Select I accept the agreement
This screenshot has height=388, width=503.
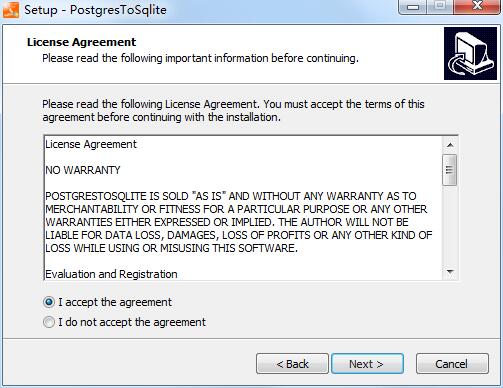point(49,302)
